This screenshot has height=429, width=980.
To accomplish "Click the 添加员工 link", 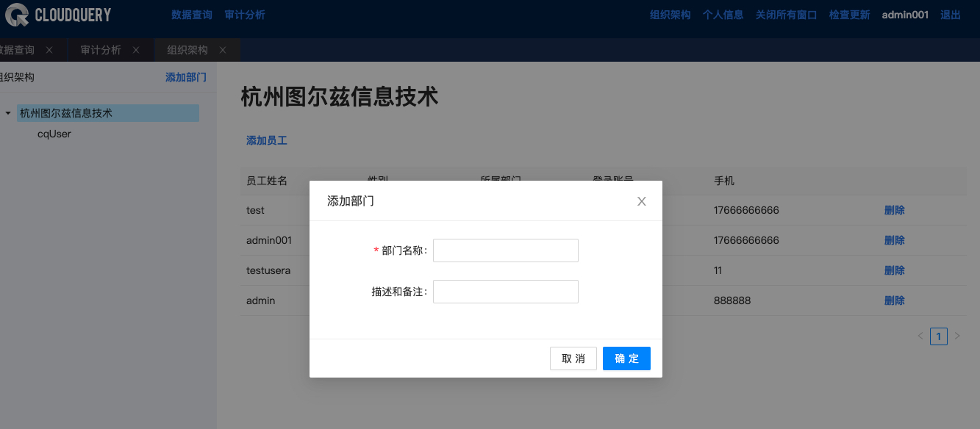I will (x=266, y=140).
